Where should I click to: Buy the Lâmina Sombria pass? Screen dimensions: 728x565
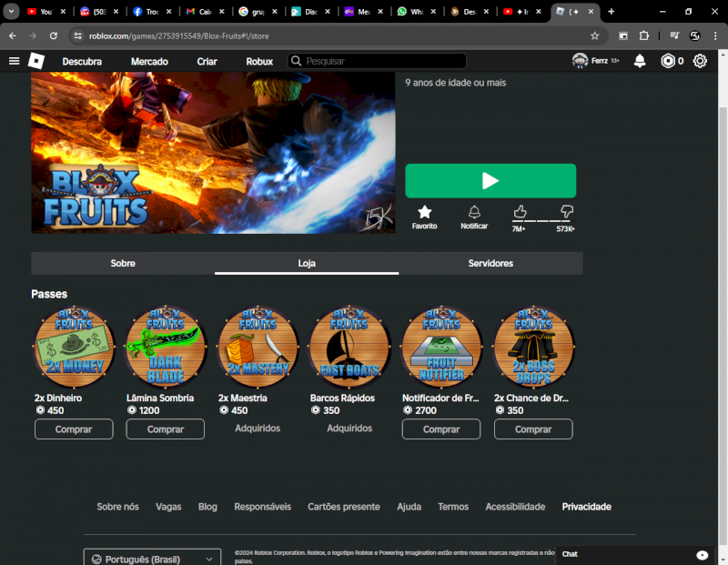[x=166, y=429]
